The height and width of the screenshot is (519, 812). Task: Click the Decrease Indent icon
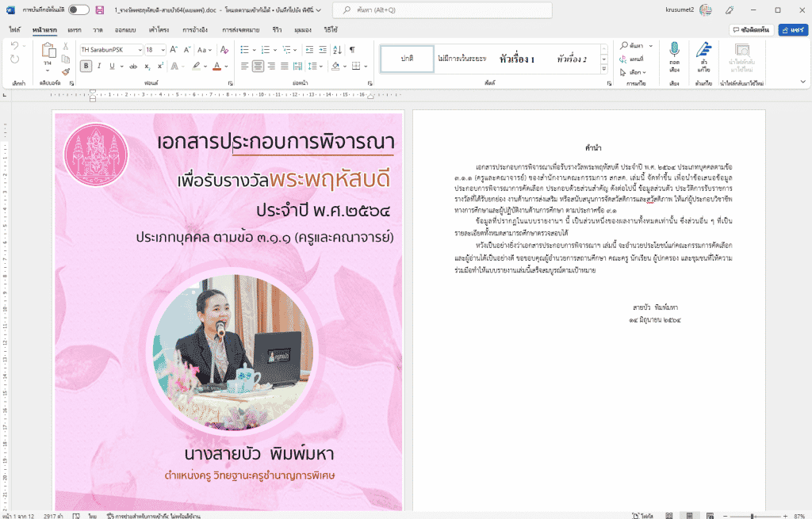coord(310,50)
